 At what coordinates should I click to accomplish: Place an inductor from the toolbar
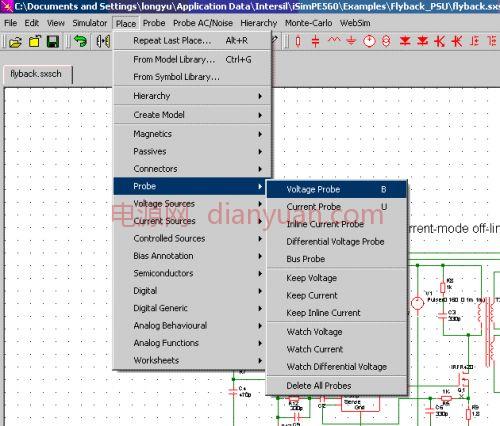tap(334, 41)
